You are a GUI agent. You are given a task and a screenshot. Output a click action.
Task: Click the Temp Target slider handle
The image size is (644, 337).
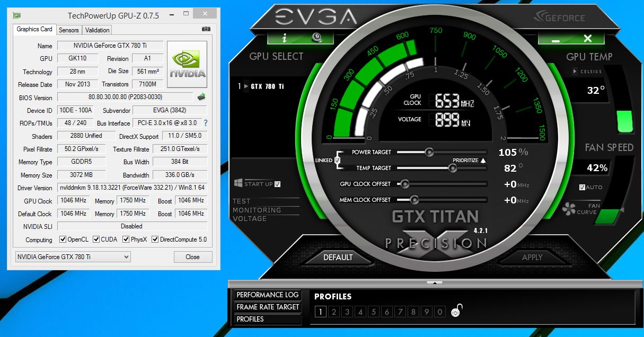452,168
